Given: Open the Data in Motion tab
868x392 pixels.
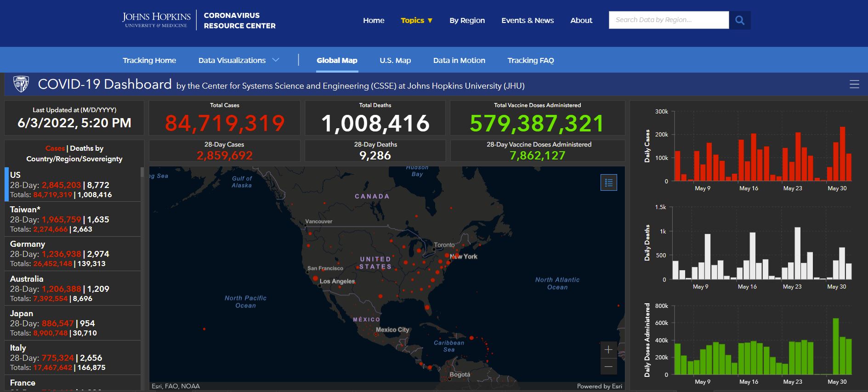Looking at the screenshot, I should 459,60.
